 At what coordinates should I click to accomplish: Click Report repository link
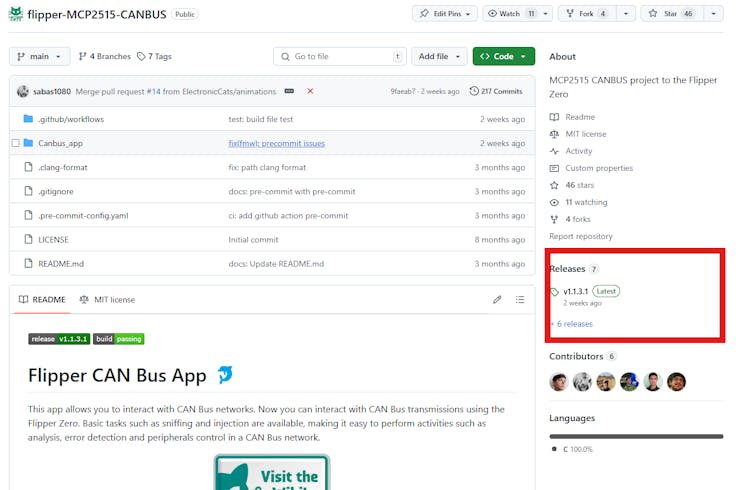coord(580,236)
